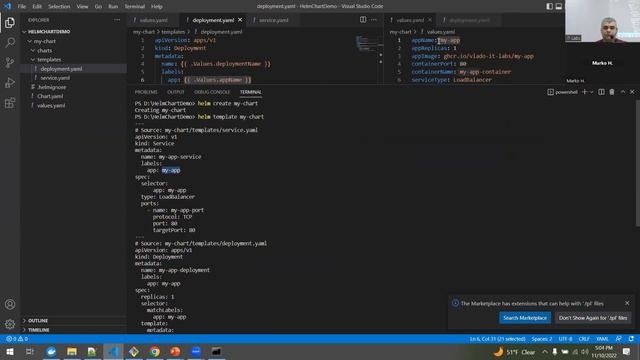Select the powershell terminal label

pyautogui.click(x=562, y=92)
